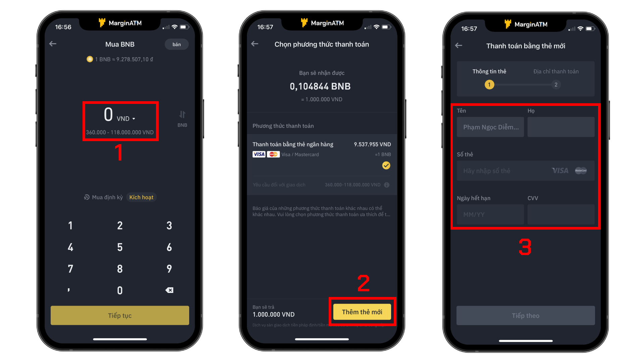Click the back arrow on new card screen
Viewport: 644px width, 362px height.
point(459,44)
